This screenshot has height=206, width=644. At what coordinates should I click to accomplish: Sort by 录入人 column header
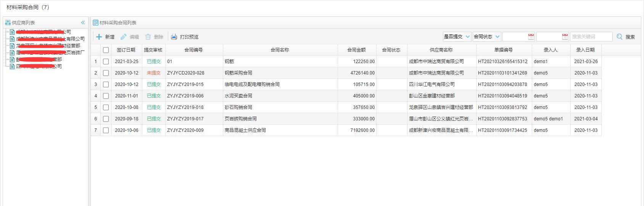pos(551,50)
